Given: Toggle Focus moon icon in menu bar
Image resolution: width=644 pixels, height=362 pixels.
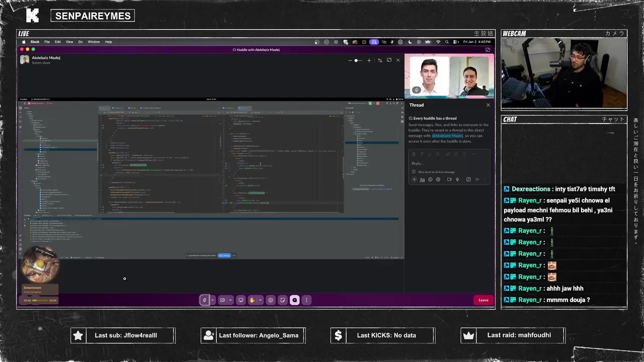Looking at the screenshot, I should pos(410,42).
